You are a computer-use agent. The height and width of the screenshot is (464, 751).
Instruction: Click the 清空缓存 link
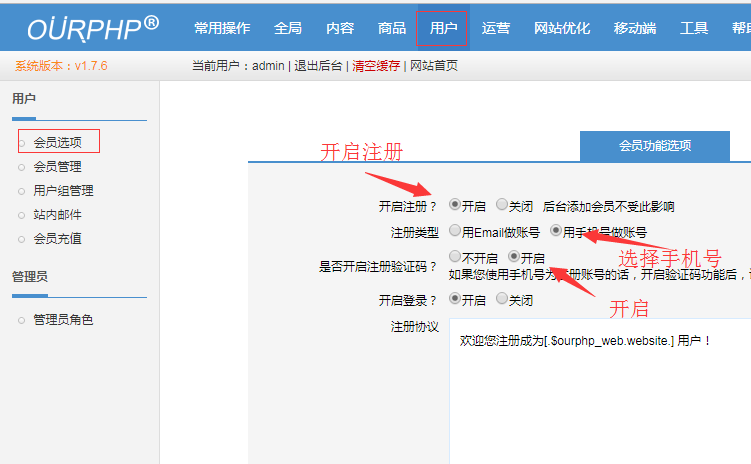375,66
